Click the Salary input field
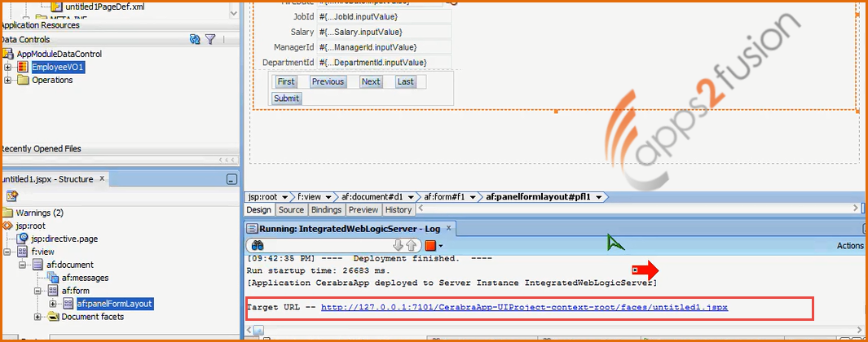The image size is (868, 342). click(384, 32)
